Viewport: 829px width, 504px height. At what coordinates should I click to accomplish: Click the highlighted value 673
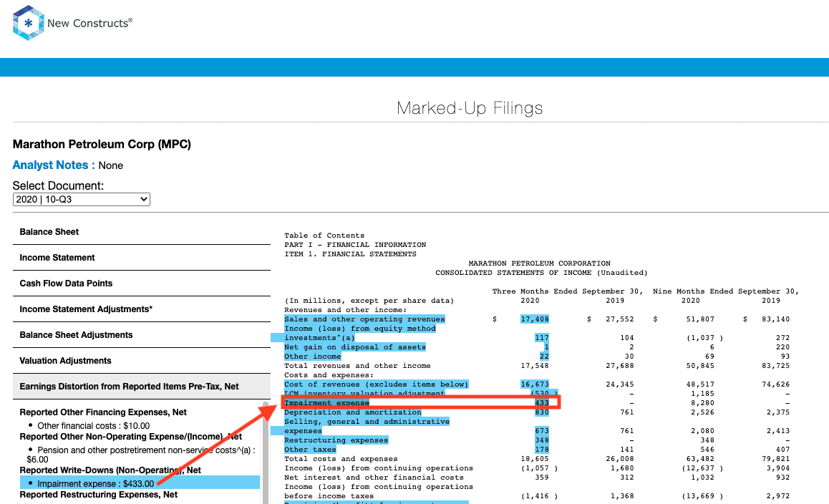542,430
